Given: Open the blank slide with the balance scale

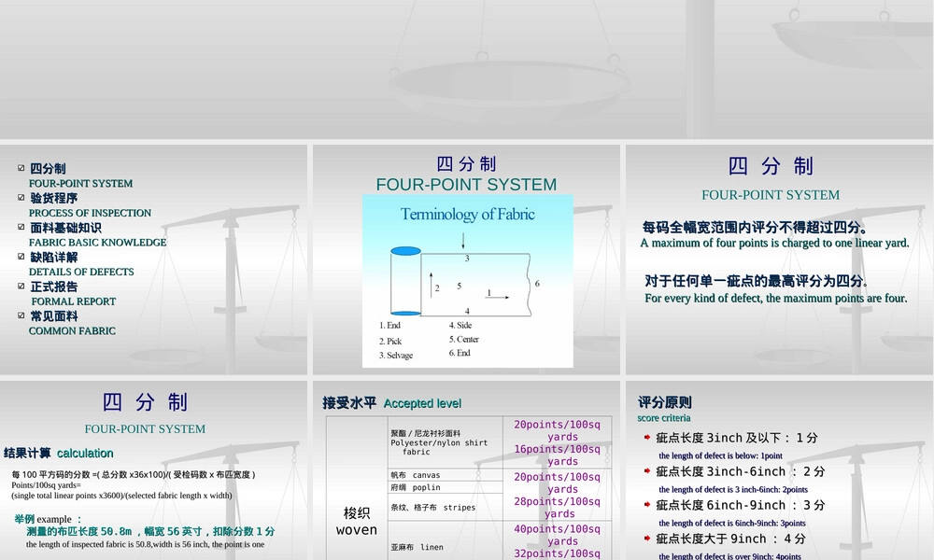Looking at the screenshot, I should pos(467,69).
